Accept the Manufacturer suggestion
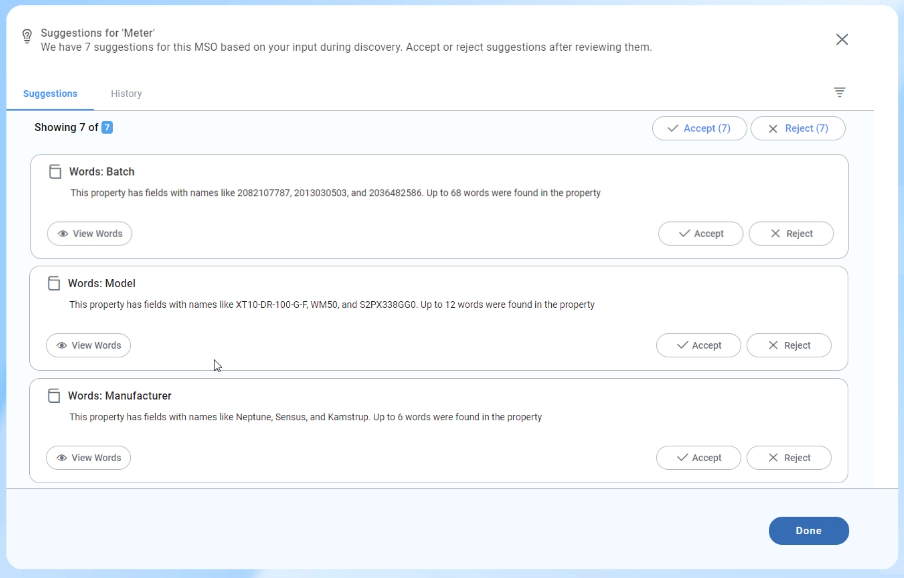This screenshot has width=904, height=578. tap(698, 458)
